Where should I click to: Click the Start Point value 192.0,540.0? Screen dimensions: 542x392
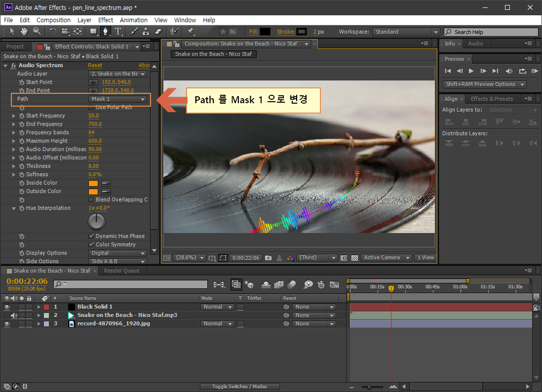click(116, 82)
